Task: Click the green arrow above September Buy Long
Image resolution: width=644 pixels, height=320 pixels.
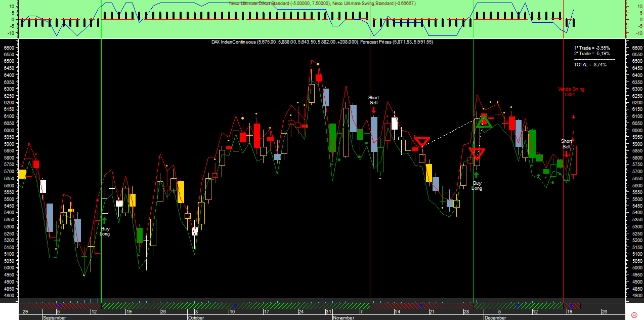Action: pyautogui.click(x=104, y=220)
